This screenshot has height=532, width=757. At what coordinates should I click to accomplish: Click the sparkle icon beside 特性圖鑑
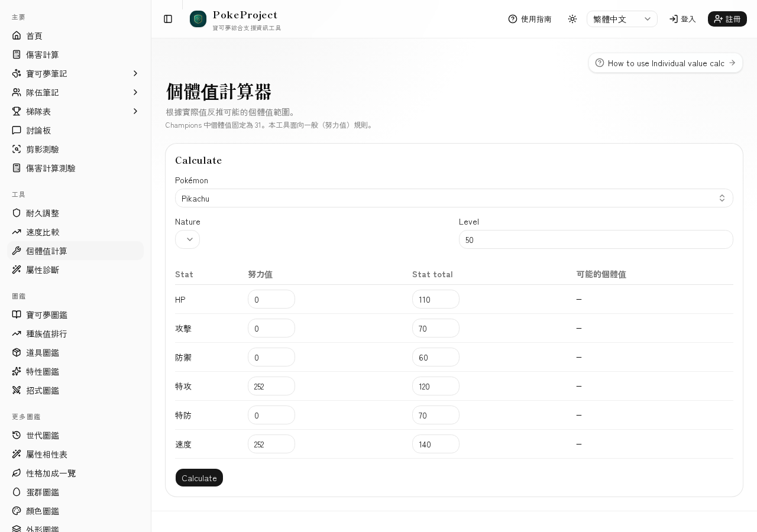tap(17, 371)
